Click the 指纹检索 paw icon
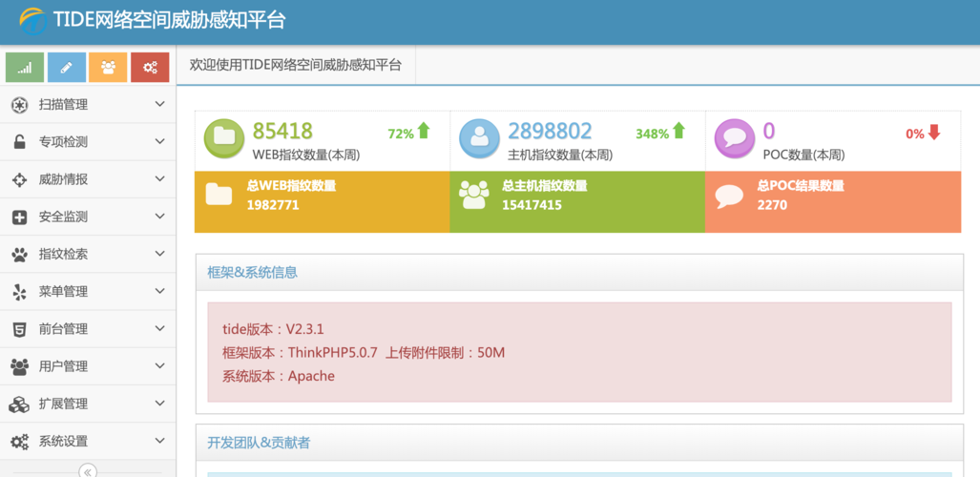This screenshot has height=477, width=980. click(20, 255)
